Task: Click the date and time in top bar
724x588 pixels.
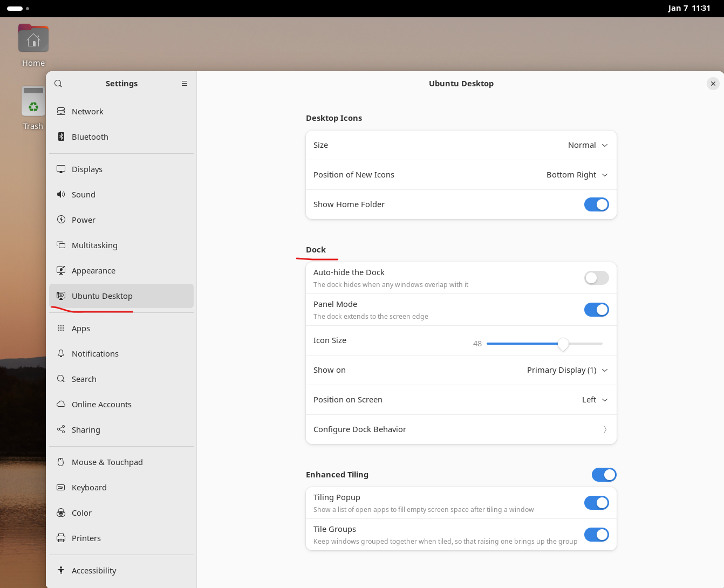Action: click(689, 8)
